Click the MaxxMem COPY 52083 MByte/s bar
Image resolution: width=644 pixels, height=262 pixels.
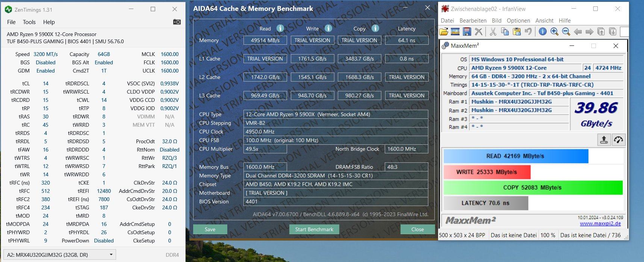coord(533,187)
